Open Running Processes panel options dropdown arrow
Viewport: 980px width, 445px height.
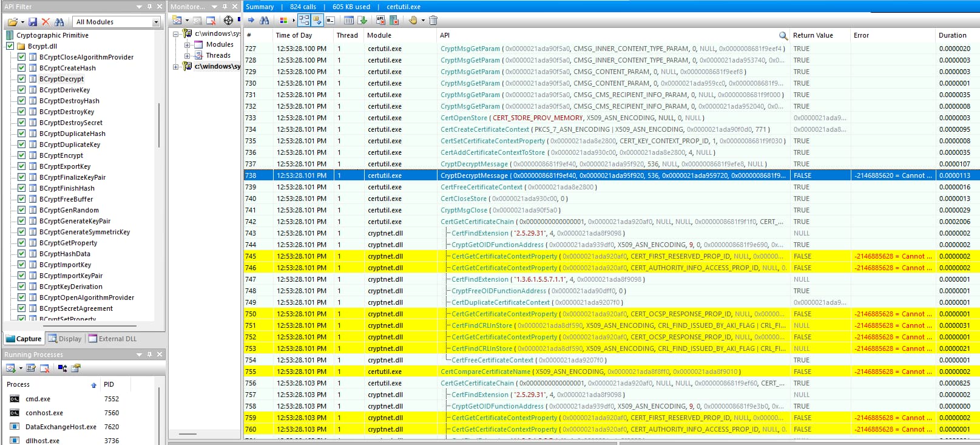(139, 354)
